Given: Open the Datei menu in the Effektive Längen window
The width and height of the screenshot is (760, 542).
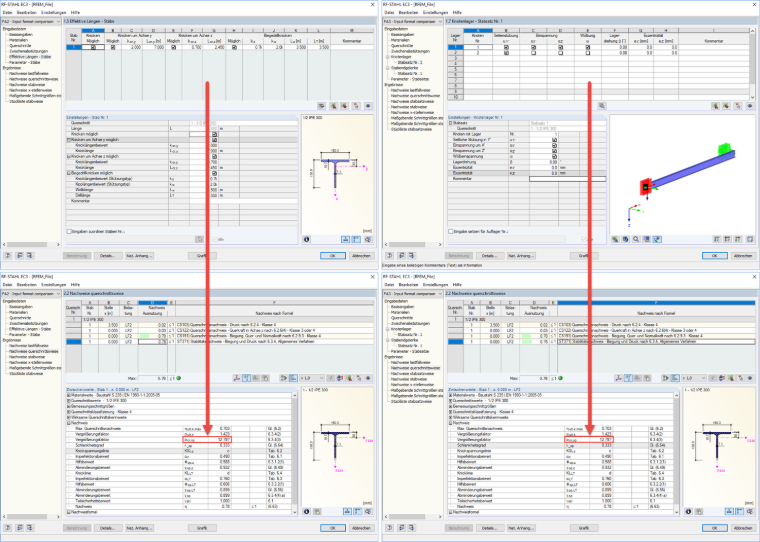Looking at the screenshot, I should pos(7,13).
